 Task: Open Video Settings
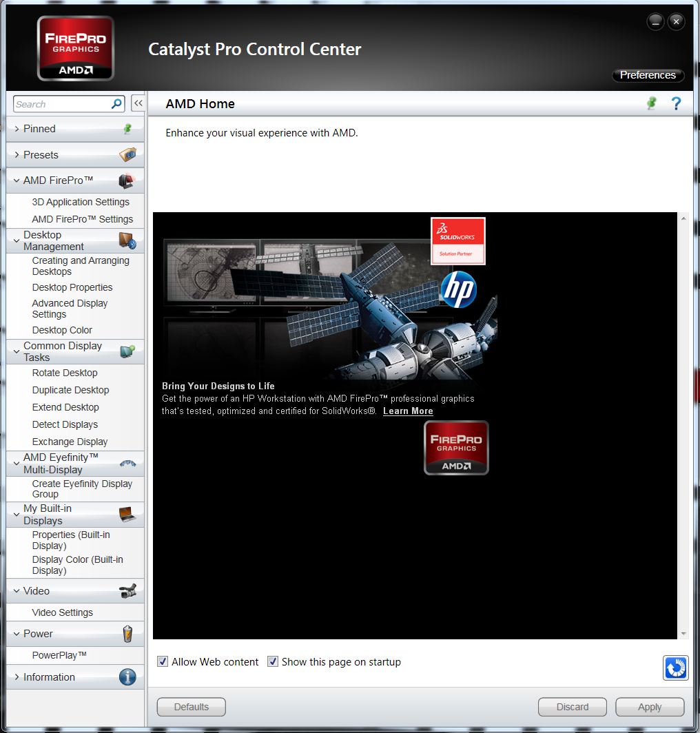[62, 612]
